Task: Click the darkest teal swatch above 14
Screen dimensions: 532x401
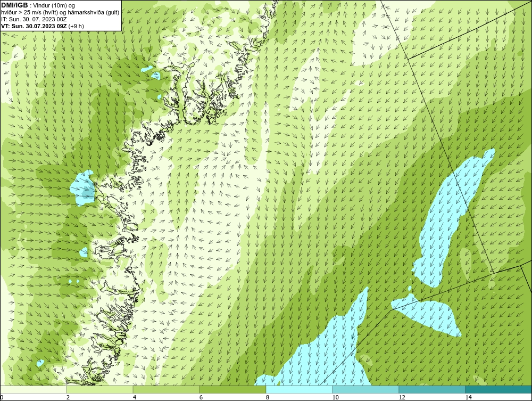Action: (x=499, y=389)
